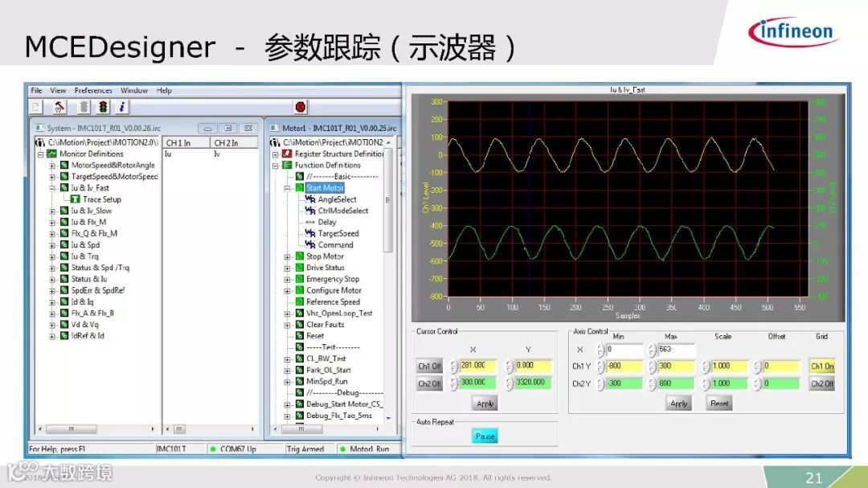Click the Ch1 cursor X stepper arrows
Viewport: 868px width, 488px height.
tap(454, 366)
